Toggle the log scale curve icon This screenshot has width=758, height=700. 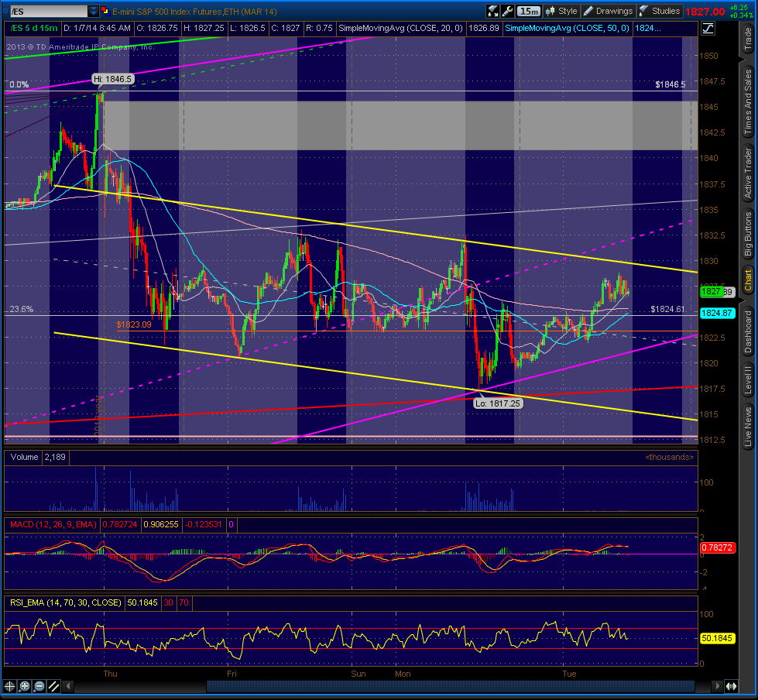coord(708,29)
